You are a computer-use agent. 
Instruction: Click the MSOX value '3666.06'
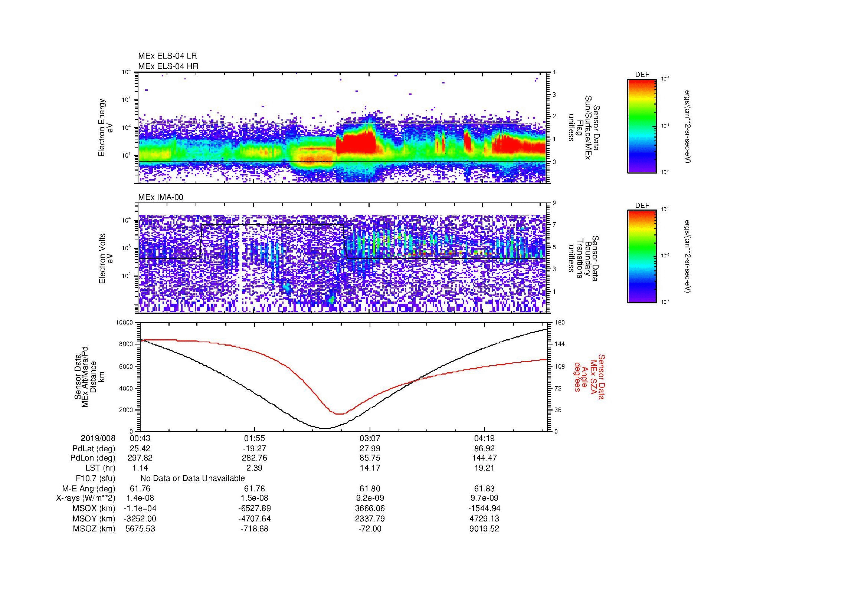point(370,508)
